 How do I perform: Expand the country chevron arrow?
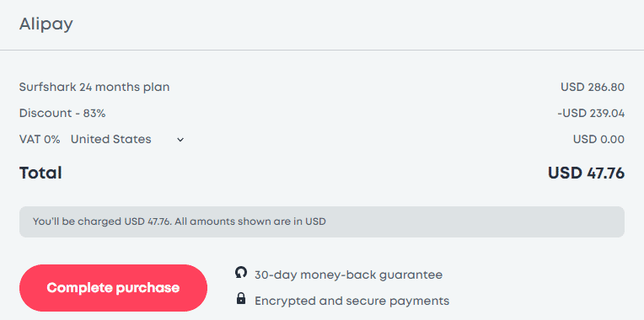[x=180, y=140]
